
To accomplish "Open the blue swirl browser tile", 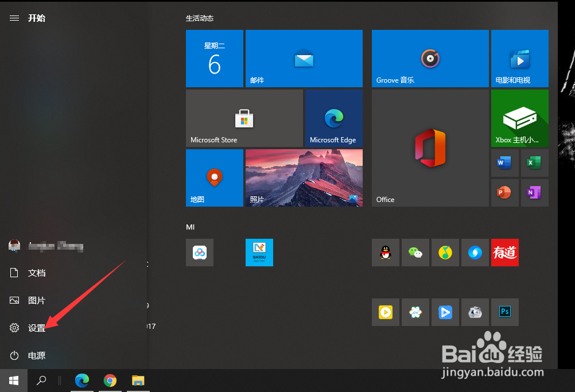I will (x=475, y=253).
